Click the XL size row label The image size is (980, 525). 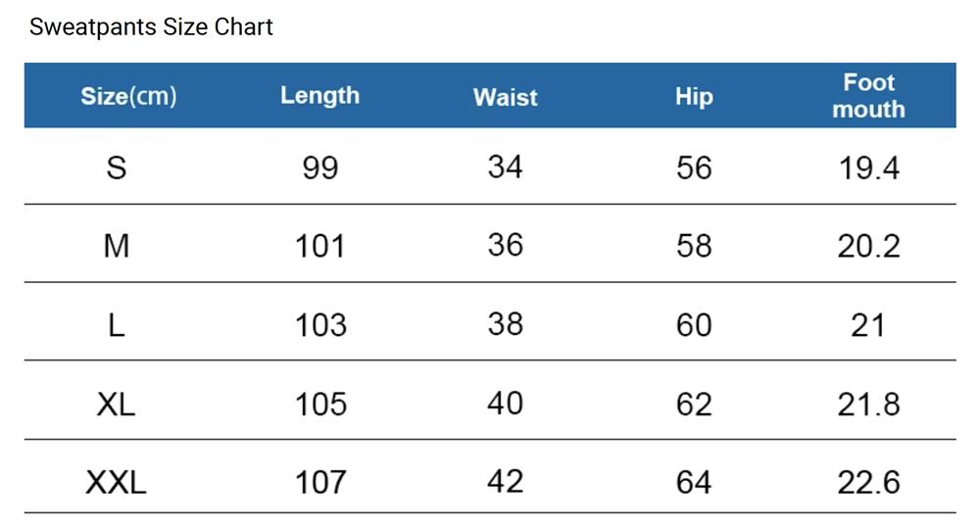117,404
